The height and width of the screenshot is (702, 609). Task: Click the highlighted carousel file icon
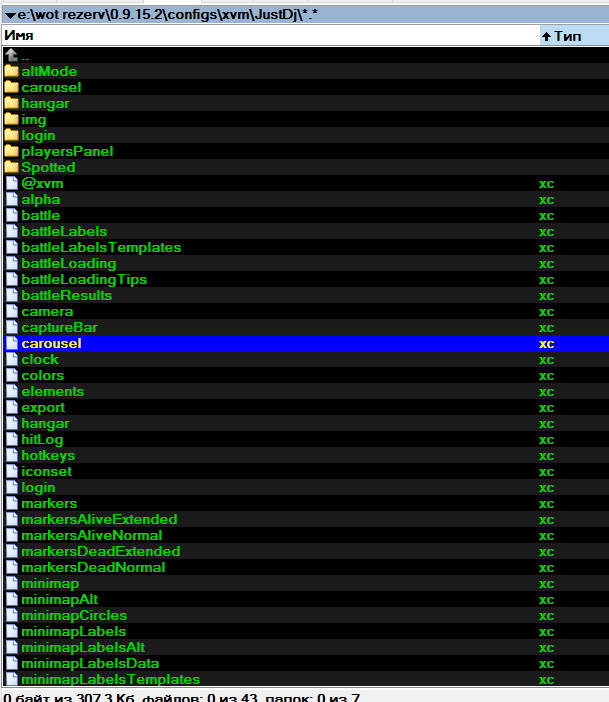coord(12,343)
